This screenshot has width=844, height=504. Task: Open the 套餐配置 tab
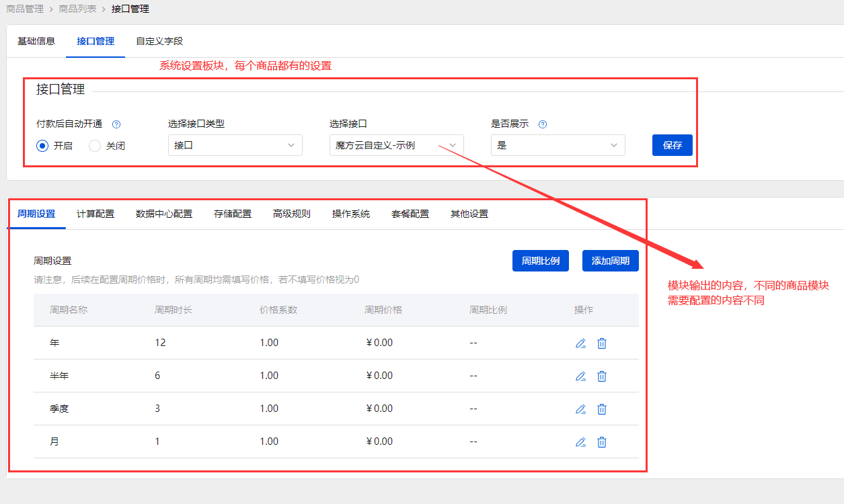click(410, 214)
